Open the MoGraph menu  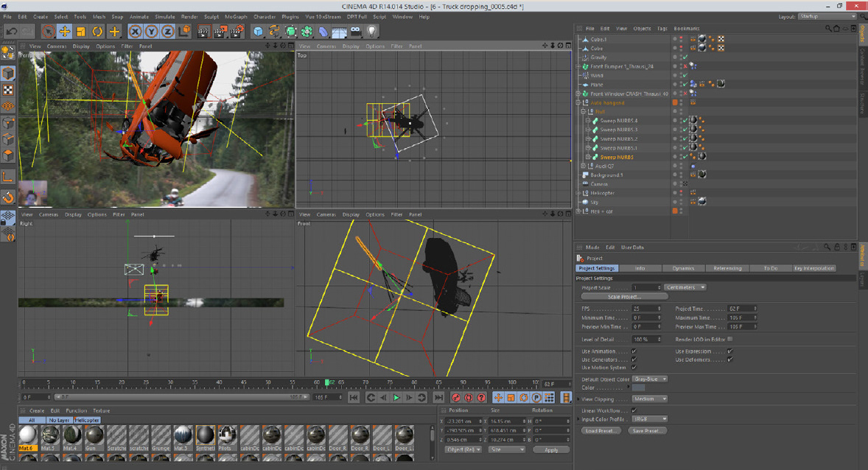(x=236, y=17)
